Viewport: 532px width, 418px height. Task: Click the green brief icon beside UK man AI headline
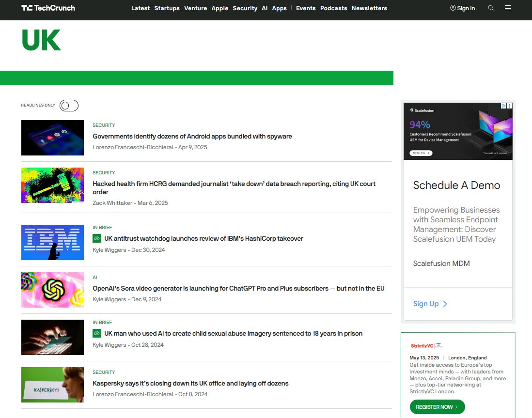pos(97,334)
